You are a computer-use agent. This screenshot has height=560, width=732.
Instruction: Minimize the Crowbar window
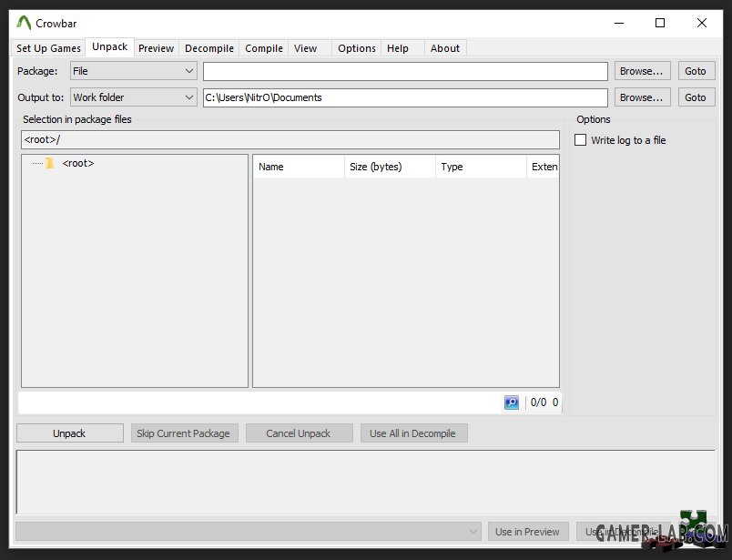[619, 23]
